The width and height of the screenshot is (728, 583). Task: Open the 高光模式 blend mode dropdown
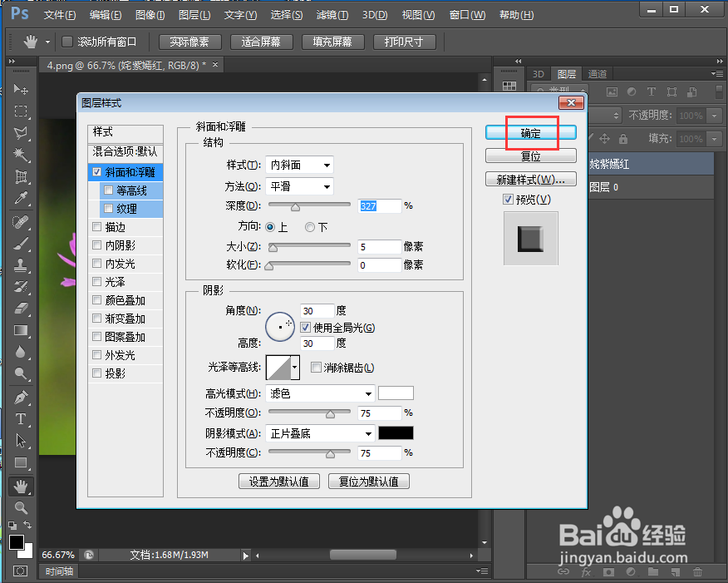(x=320, y=393)
